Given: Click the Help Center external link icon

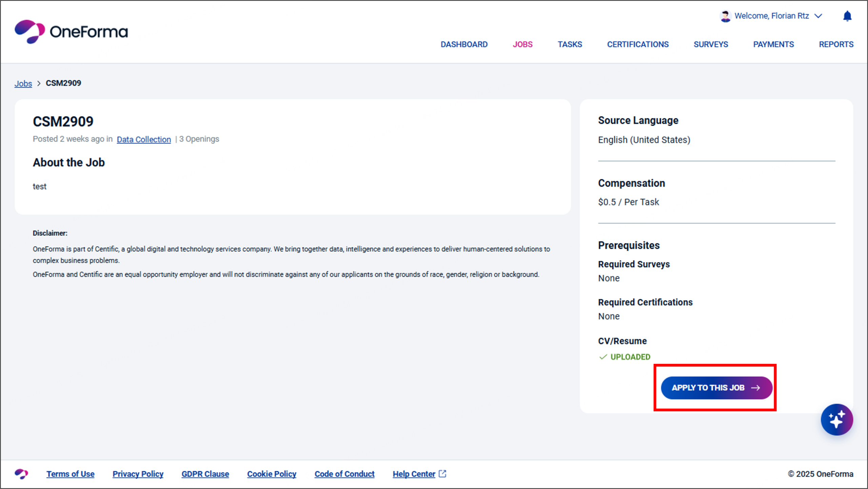Looking at the screenshot, I should pyautogui.click(x=442, y=473).
